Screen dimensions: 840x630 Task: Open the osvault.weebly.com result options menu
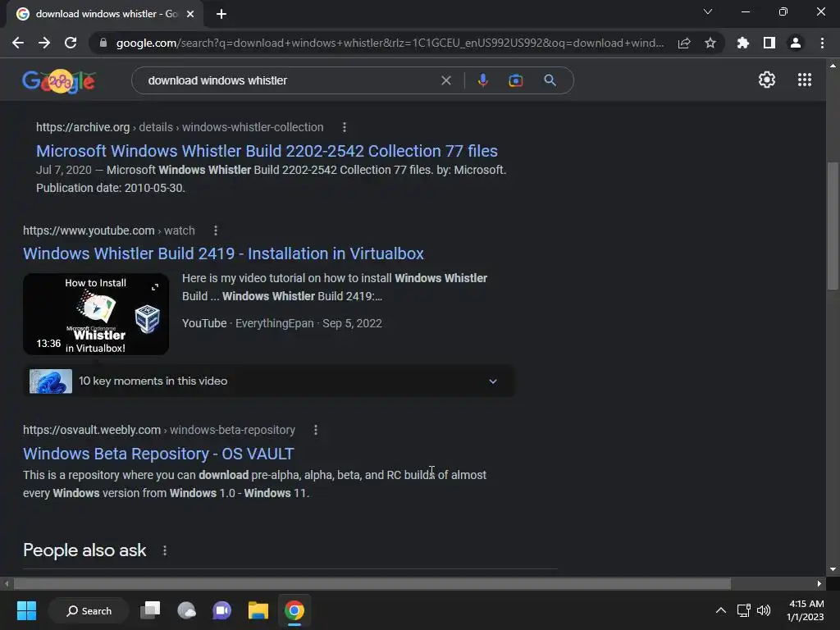pos(316,430)
